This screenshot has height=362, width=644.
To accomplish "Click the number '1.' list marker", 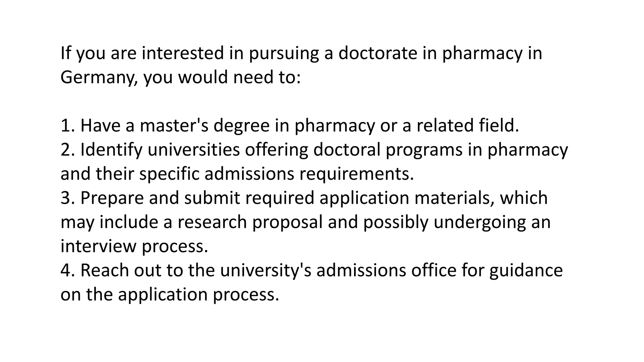I will [68, 125].
